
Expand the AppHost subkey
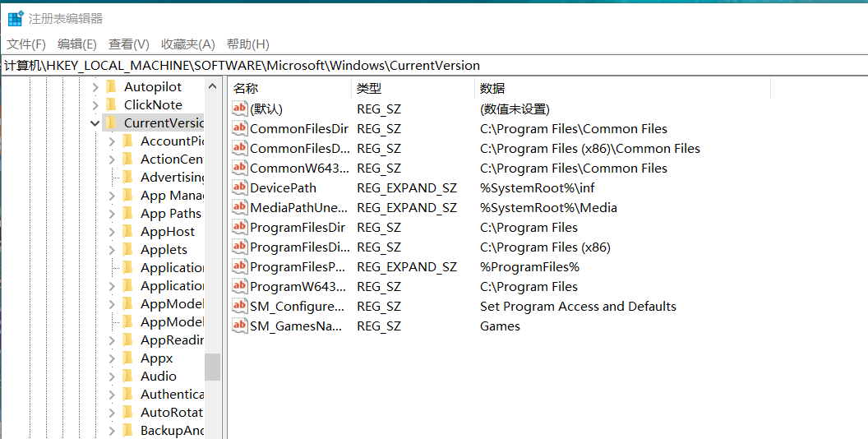(112, 232)
